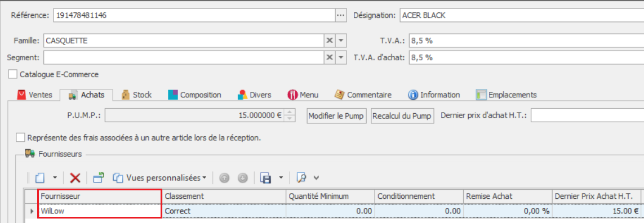Toggle Catalogue E-Commerce checkbox
Screen dimensions: 644x223
pyautogui.click(x=13, y=74)
